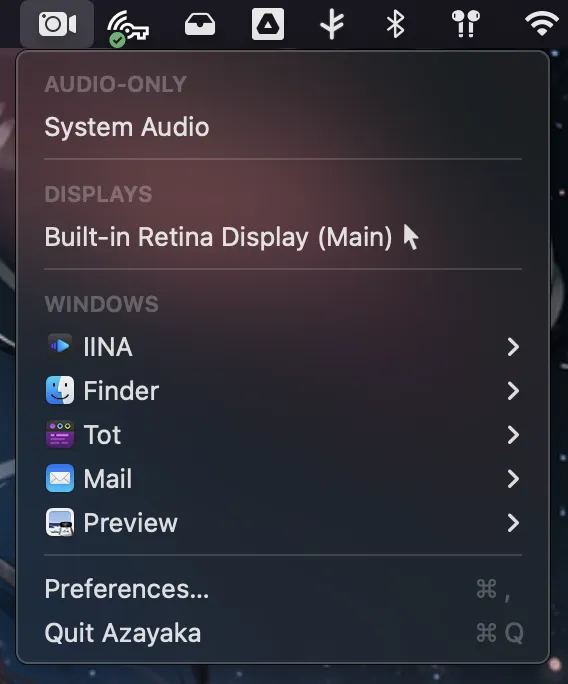Click the Tot app icon
Viewport: 568px width, 684px height.
[60, 434]
